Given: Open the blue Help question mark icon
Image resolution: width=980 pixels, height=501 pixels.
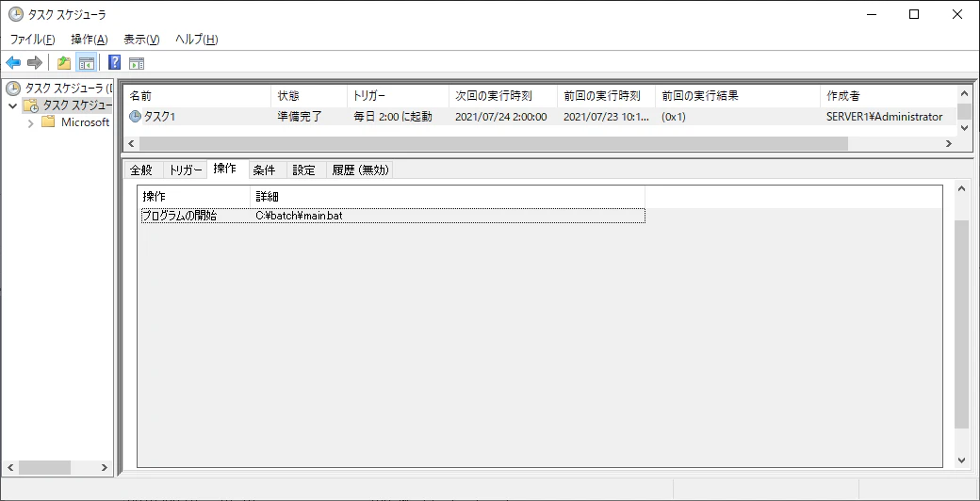Looking at the screenshot, I should pyautogui.click(x=115, y=62).
